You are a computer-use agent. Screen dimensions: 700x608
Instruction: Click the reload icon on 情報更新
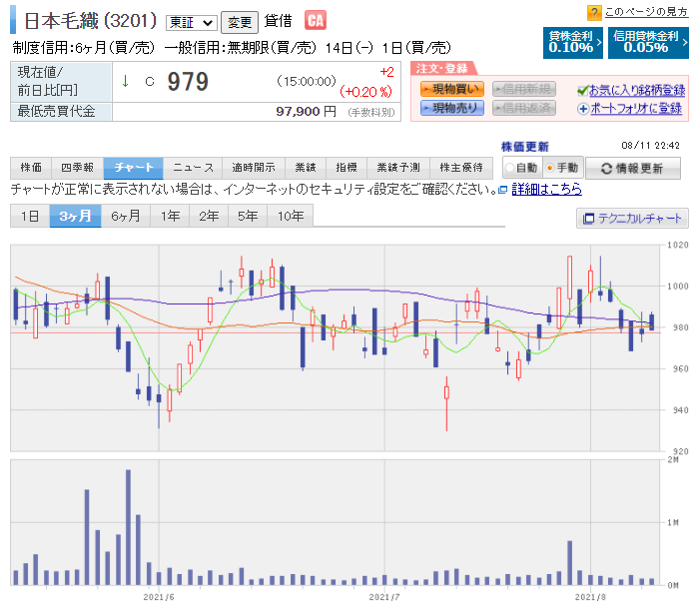[606, 169]
